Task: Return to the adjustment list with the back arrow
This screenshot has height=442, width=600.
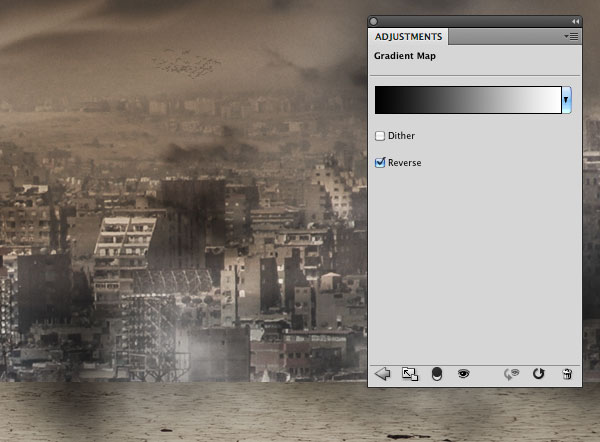Action: pyautogui.click(x=383, y=373)
